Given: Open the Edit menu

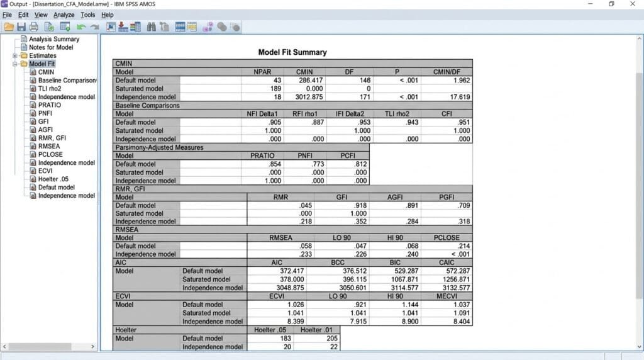Looking at the screenshot, I should [23, 15].
